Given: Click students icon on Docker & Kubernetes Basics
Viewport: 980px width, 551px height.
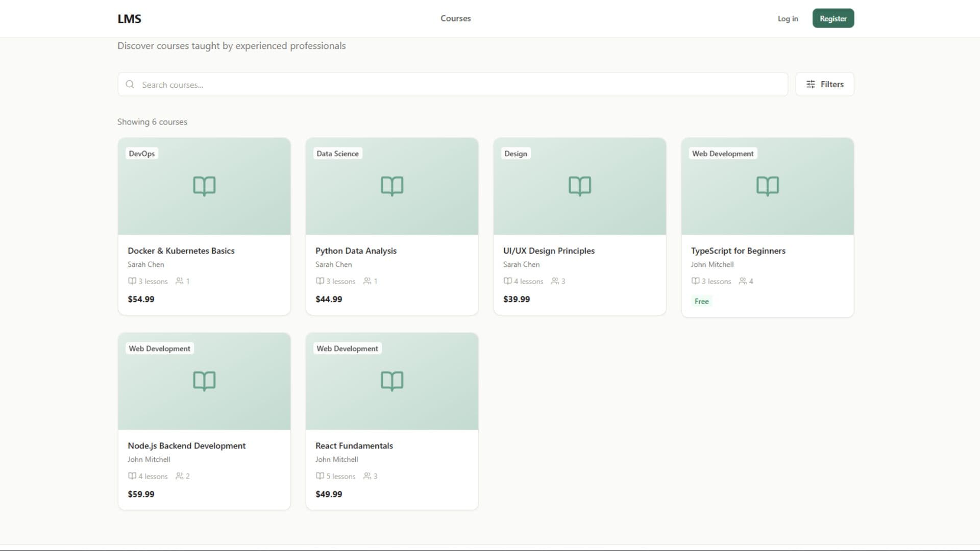Looking at the screenshot, I should pos(179,281).
